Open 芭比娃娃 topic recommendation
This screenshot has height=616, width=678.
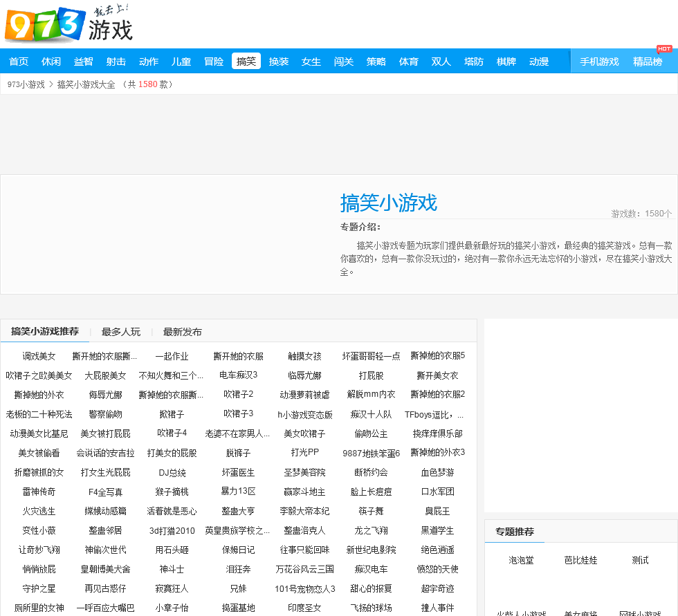coord(580,560)
